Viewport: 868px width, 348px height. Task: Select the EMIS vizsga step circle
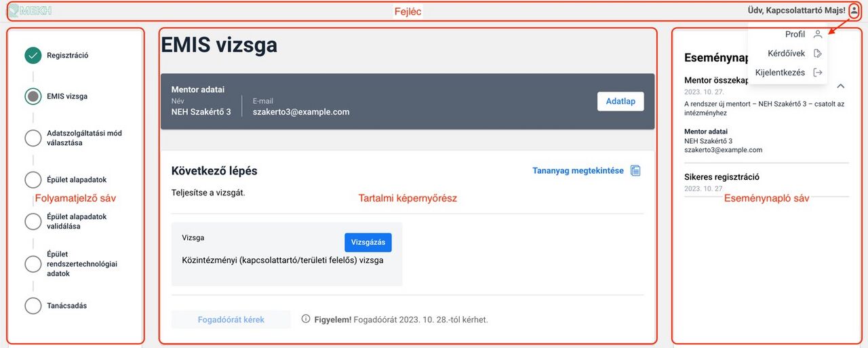pyautogui.click(x=33, y=96)
